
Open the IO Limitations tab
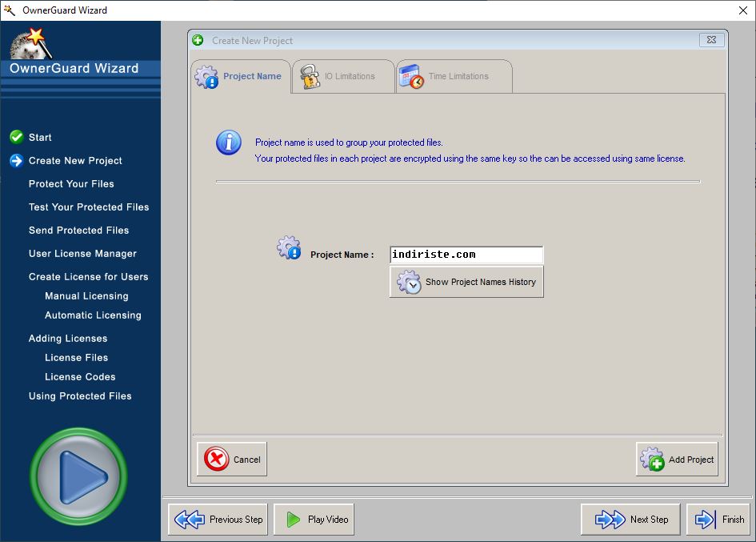click(343, 76)
